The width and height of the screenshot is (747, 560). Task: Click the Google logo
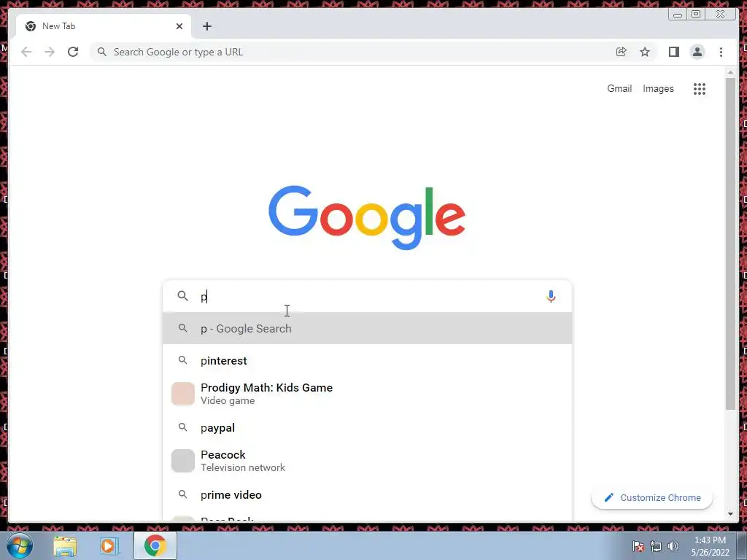click(x=367, y=217)
